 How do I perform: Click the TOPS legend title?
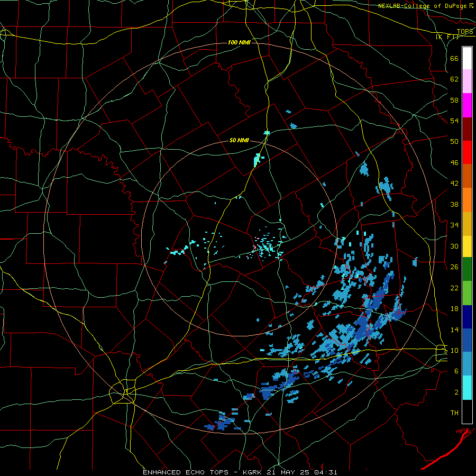pos(465,32)
